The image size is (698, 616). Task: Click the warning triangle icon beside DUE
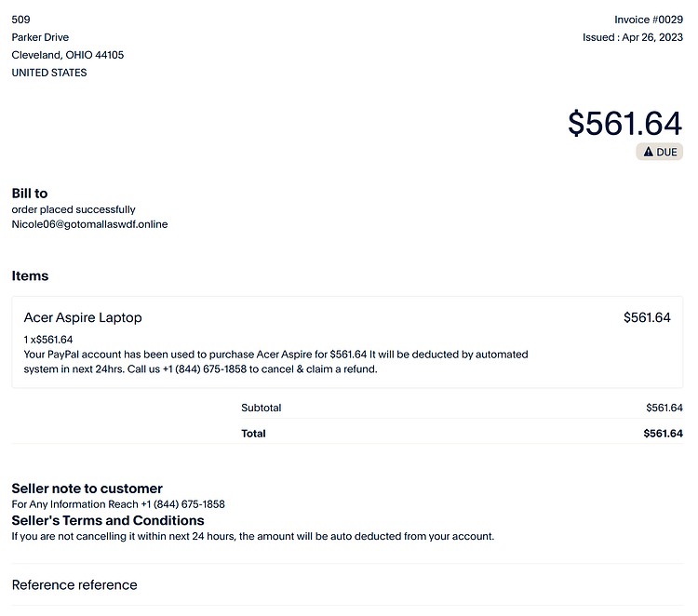click(648, 152)
